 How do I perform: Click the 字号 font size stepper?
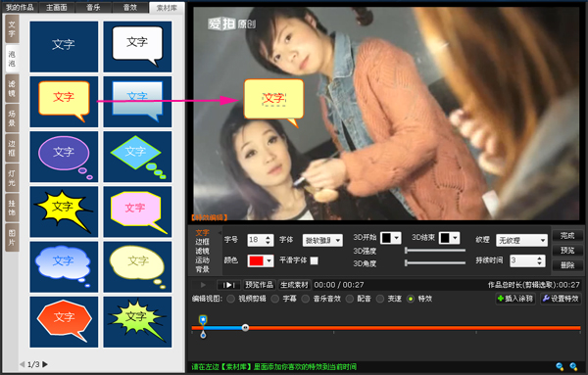(268, 240)
